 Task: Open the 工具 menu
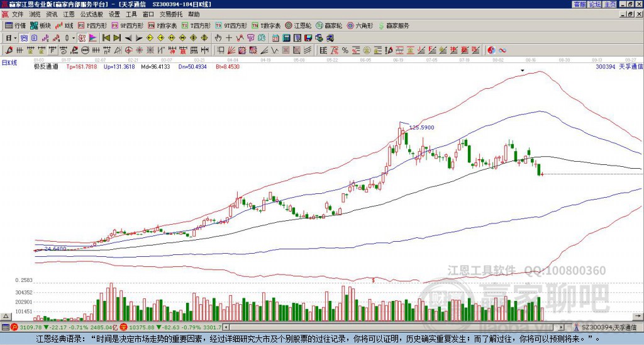pos(131,14)
